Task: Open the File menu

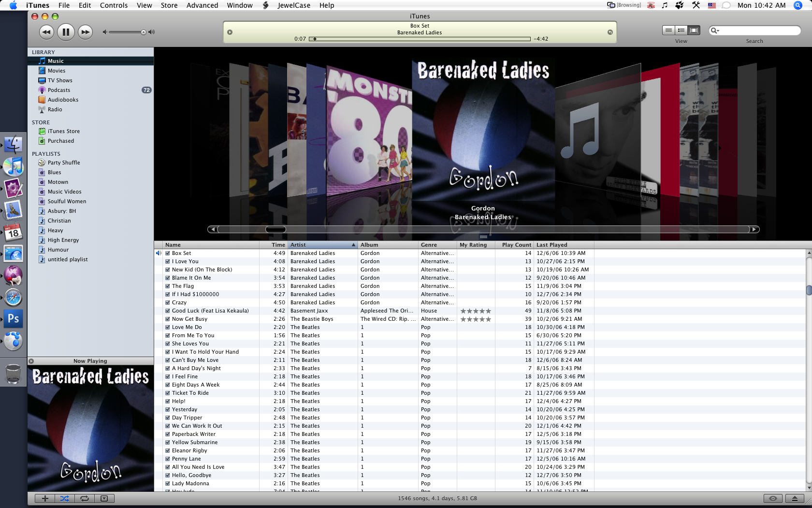Action: click(64, 5)
